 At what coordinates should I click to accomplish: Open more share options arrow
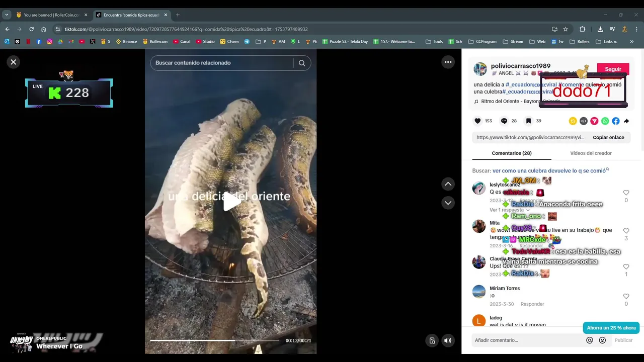[626, 121]
